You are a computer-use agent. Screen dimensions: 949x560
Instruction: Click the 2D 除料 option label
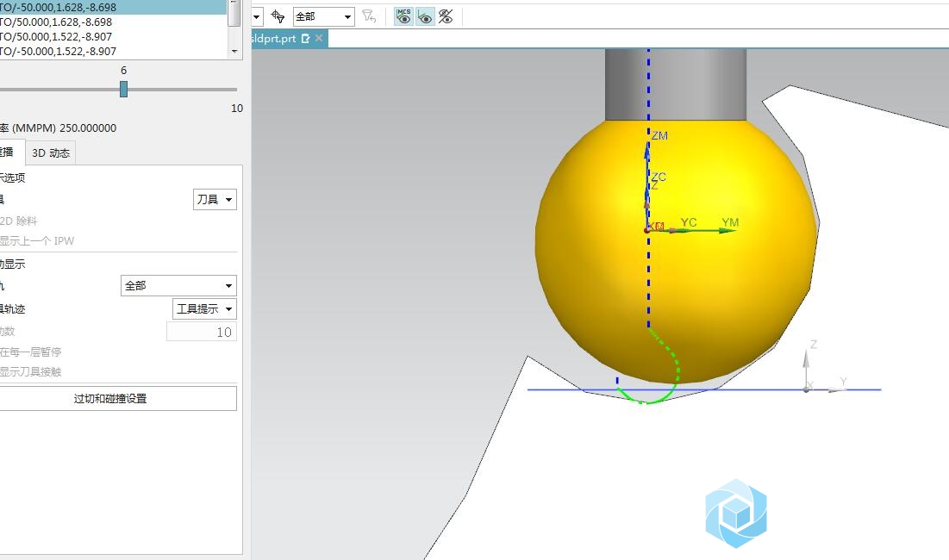click(18, 221)
